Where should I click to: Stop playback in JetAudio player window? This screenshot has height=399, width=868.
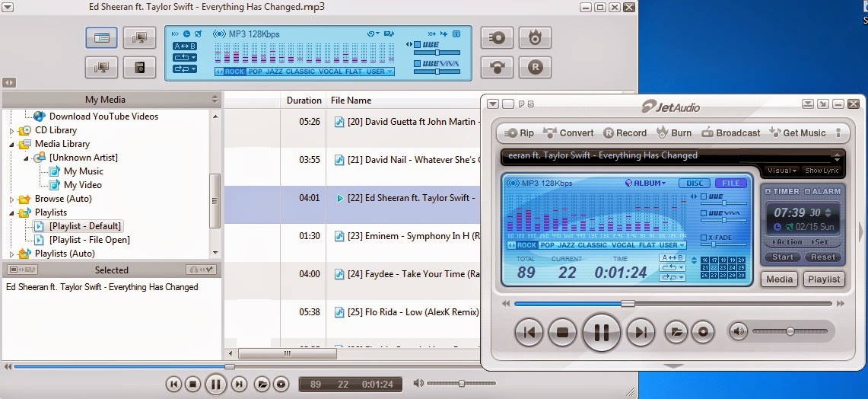click(562, 333)
